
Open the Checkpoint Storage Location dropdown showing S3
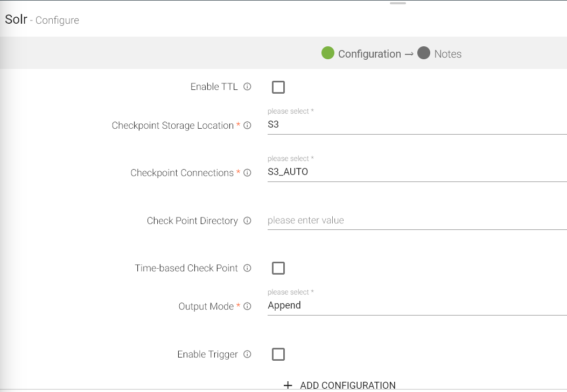[417, 125]
